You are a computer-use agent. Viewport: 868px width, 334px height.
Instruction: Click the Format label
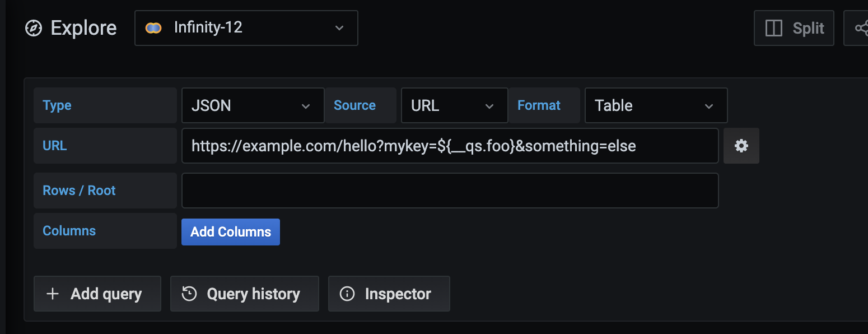[538, 105]
